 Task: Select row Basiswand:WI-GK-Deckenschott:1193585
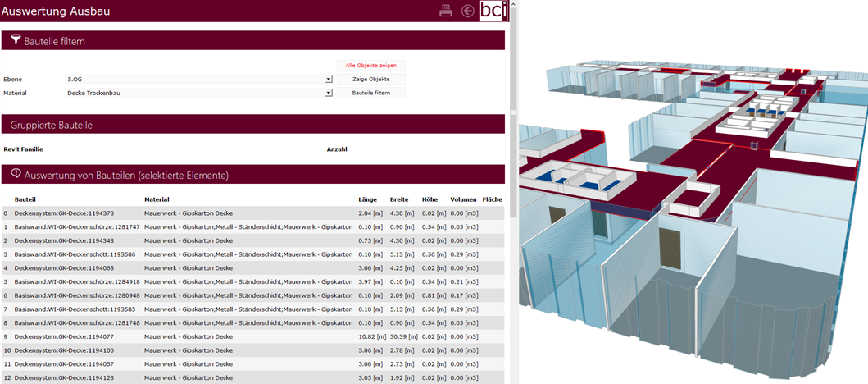[x=253, y=309]
